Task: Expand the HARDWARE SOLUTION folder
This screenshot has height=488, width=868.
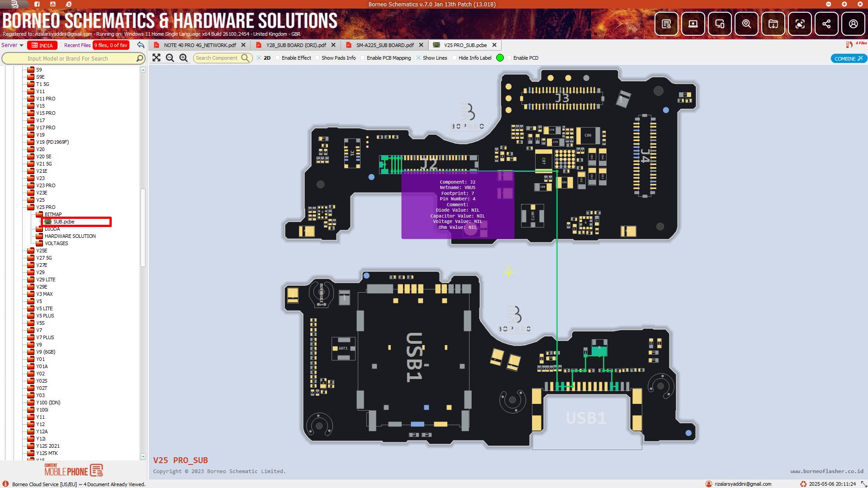Action: tap(39, 236)
